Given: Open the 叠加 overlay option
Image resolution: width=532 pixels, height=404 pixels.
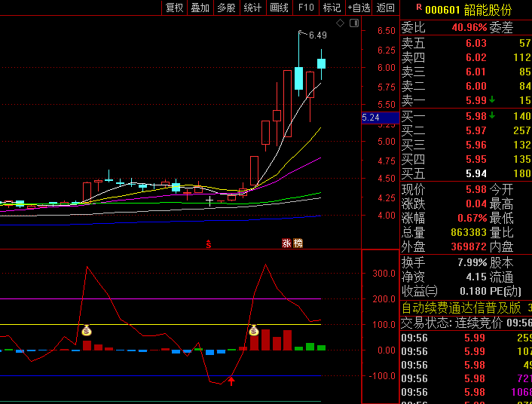Looking at the screenshot, I should 200,8.
